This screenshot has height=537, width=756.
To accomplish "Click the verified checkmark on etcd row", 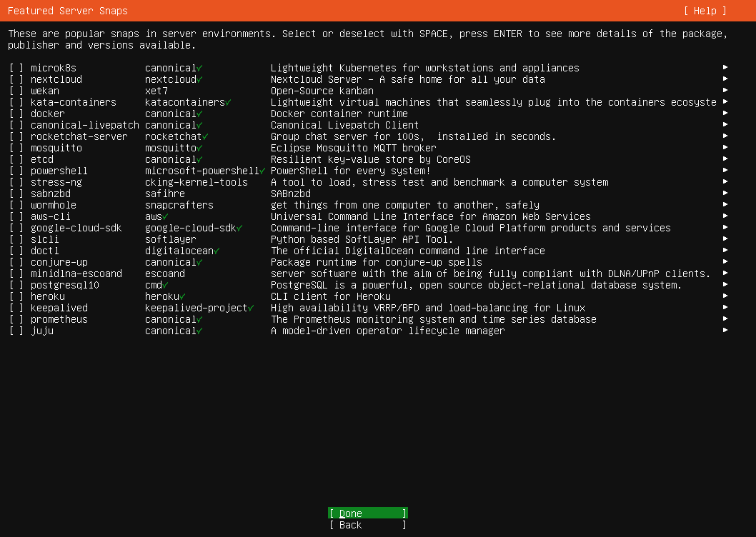I will pyautogui.click(x=199, y=159).
